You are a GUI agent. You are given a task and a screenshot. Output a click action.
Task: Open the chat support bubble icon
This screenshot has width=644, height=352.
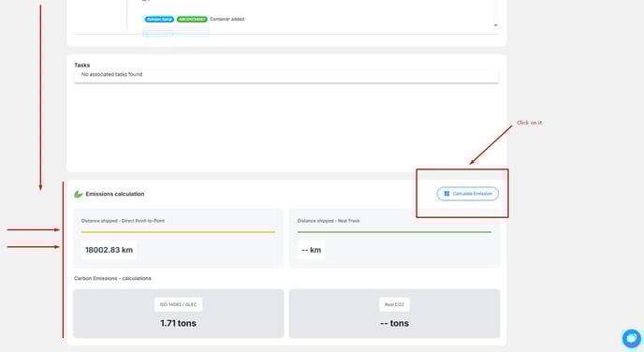tap(631, 339)
